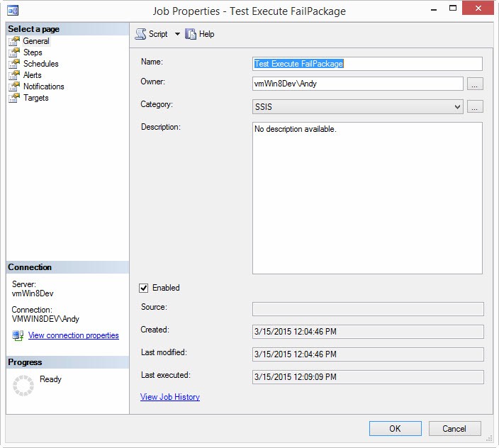This screenshot has height=448, width=499.
Task: Open the View Job History link
Action: 170,397
